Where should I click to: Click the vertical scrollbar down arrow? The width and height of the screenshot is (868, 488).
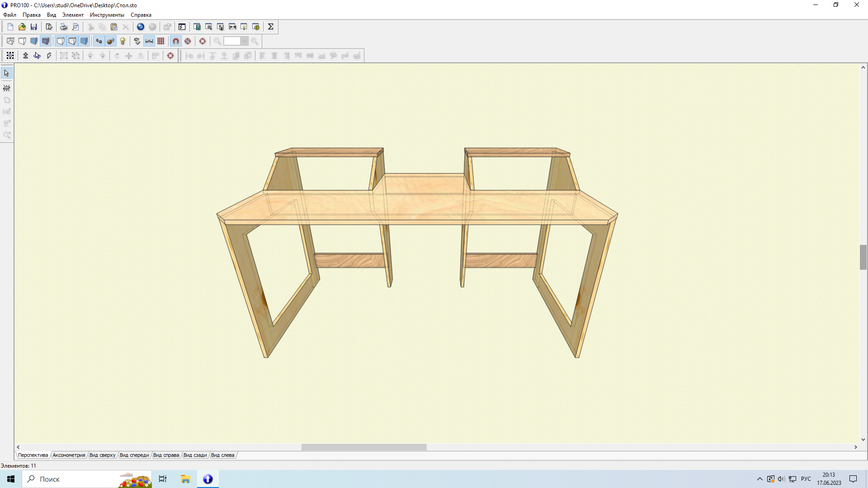click(x=863, y=439)
